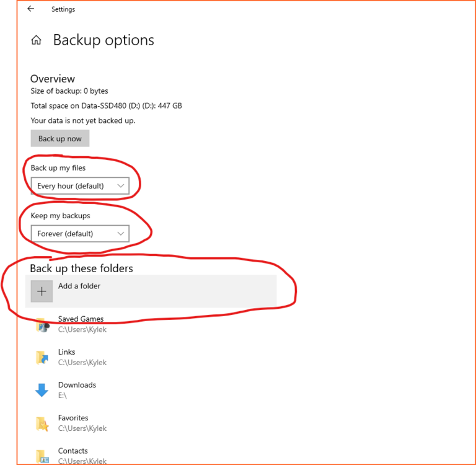The image size is (476, 465).
Task: Open the 'Forever (default)' retention dropdown
Action: point(80,234)
